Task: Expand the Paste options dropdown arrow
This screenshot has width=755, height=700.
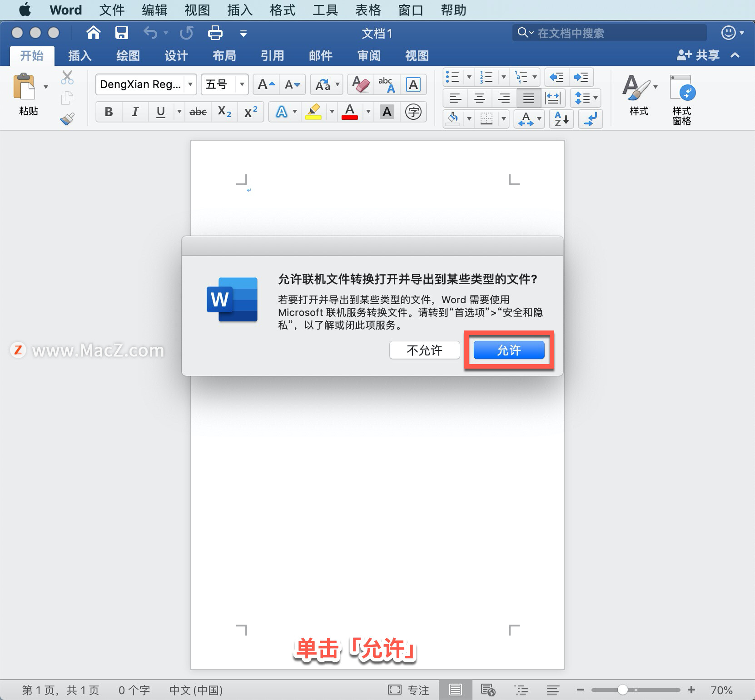Action: tap(46, 87)
